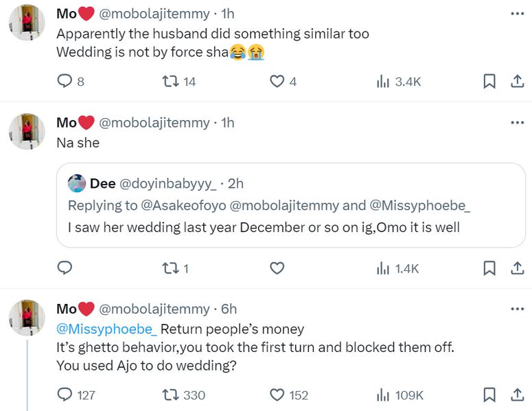Like the 'Na she' tweet
532x411 pixels.
pos(277,268)
